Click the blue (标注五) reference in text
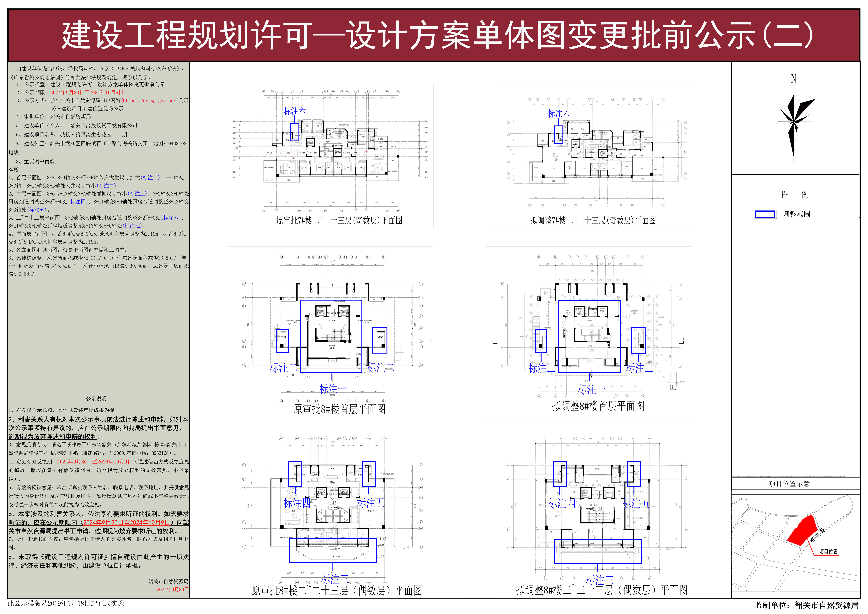The width and height of the screenshot is (868, 614). [37, 210]
